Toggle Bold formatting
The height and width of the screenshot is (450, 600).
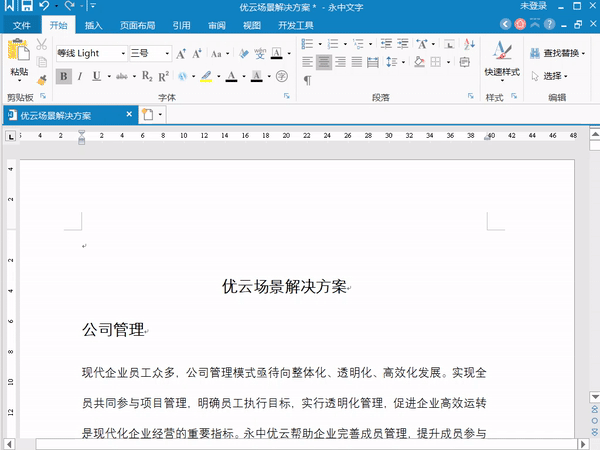click(x=64, y=76)
